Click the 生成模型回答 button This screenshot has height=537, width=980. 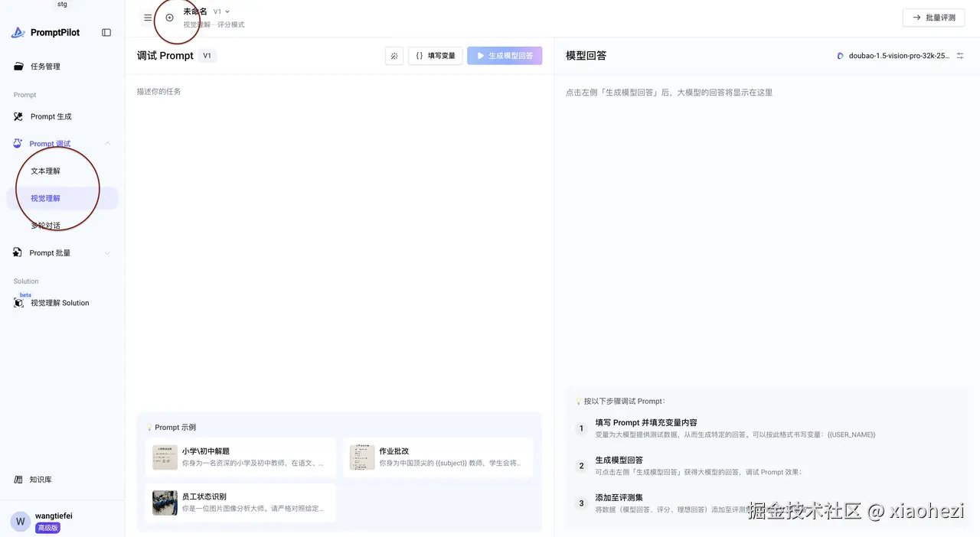[x=505, y=56]
